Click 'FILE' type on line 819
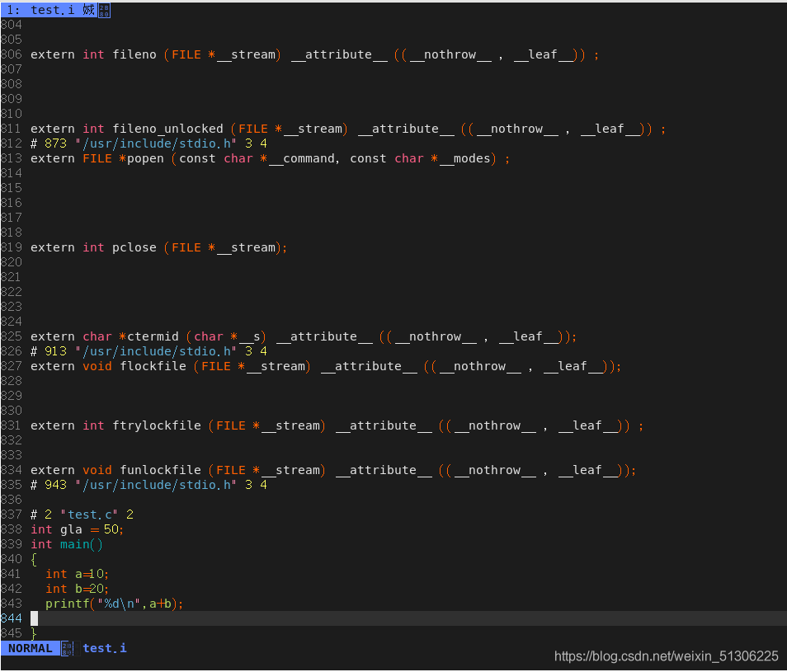This screenshot has height=672, width=787. tap(186, 247)
